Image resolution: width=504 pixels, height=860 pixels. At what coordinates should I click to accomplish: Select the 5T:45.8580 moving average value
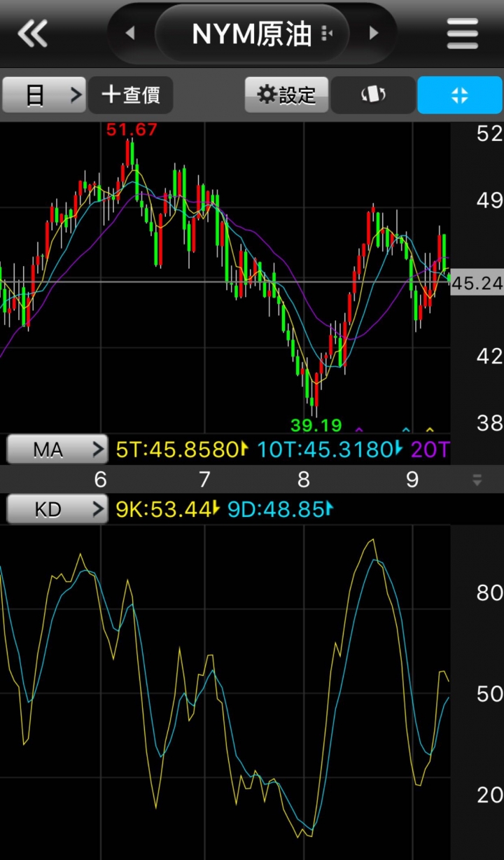[x=182, y=450]
